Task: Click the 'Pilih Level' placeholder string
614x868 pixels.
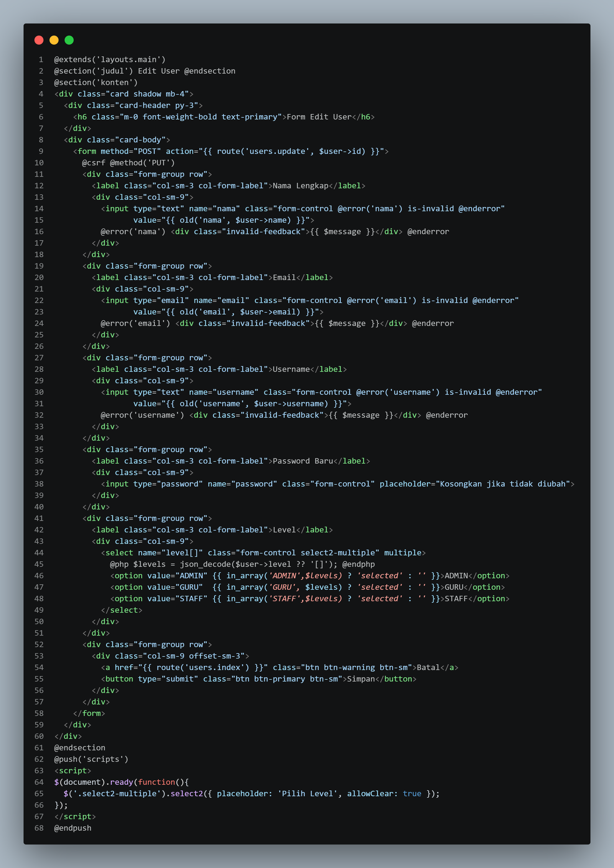Action: tap(308, 794)
